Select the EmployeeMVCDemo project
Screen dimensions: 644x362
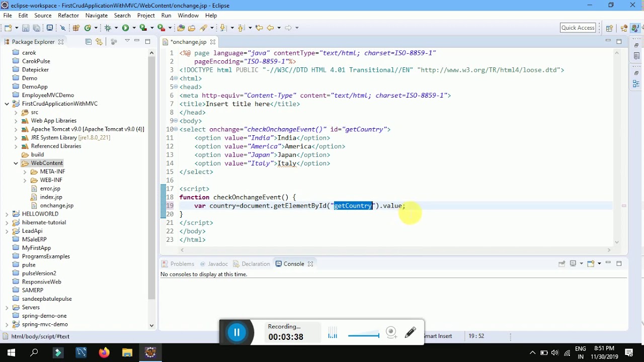click(x=48, y=95)
